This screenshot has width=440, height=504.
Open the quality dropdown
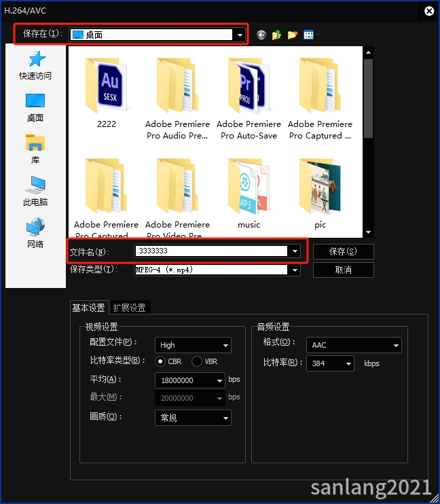tap(193, 418)
